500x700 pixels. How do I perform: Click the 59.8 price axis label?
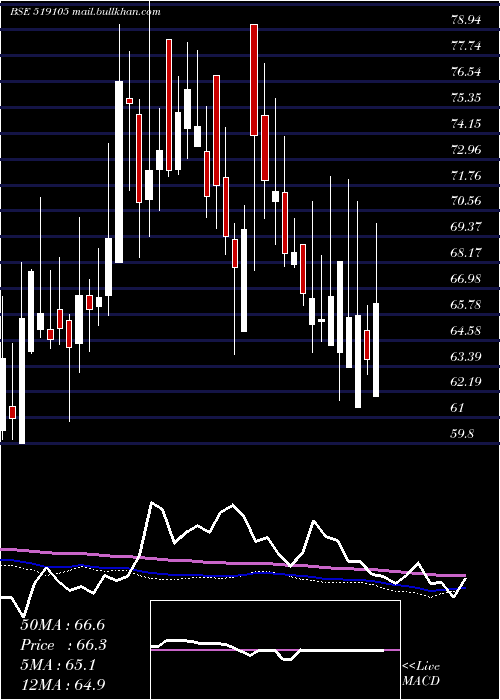462,434
